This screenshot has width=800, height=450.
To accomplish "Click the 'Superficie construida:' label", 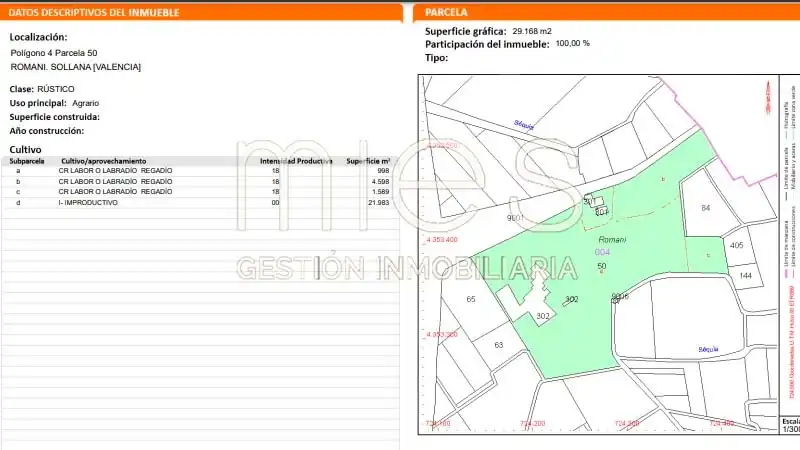I will coord(55,117).
